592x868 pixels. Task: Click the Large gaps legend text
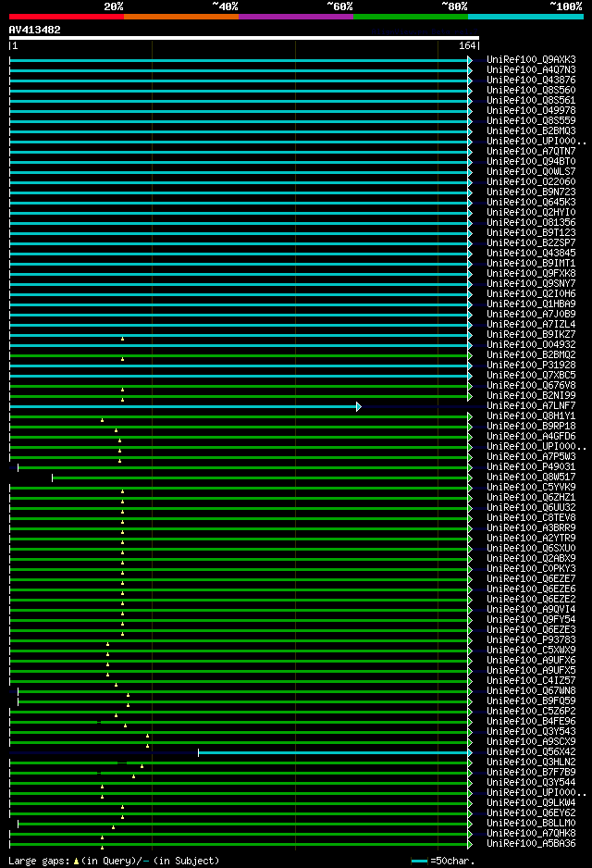(114, 861)
